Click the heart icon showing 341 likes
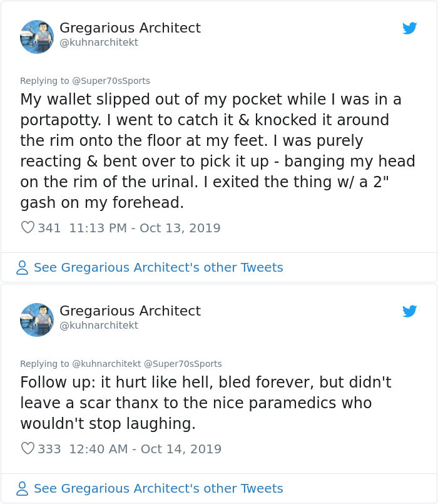Viewport: 438px width, 504px height. click(x=28, y=227)
